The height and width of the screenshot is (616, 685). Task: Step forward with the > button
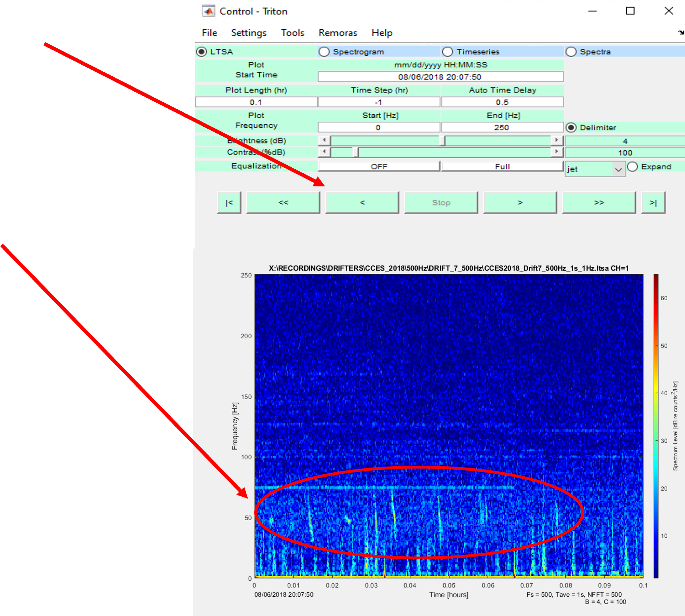520,202
